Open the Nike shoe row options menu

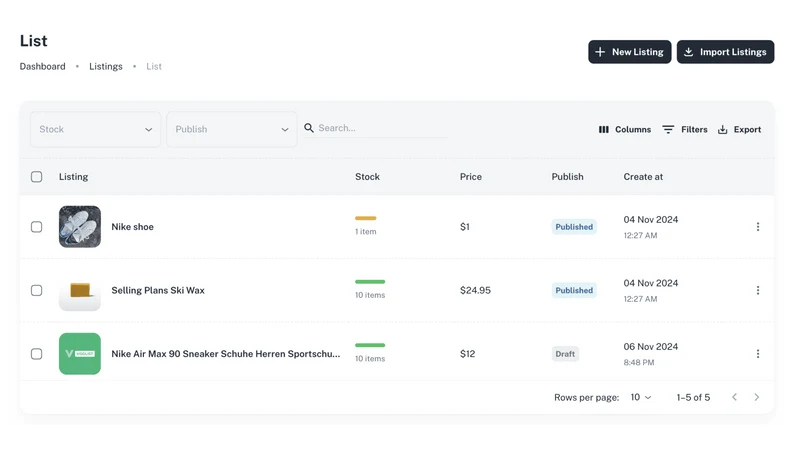pyautogui.click(x=758, y=227)
